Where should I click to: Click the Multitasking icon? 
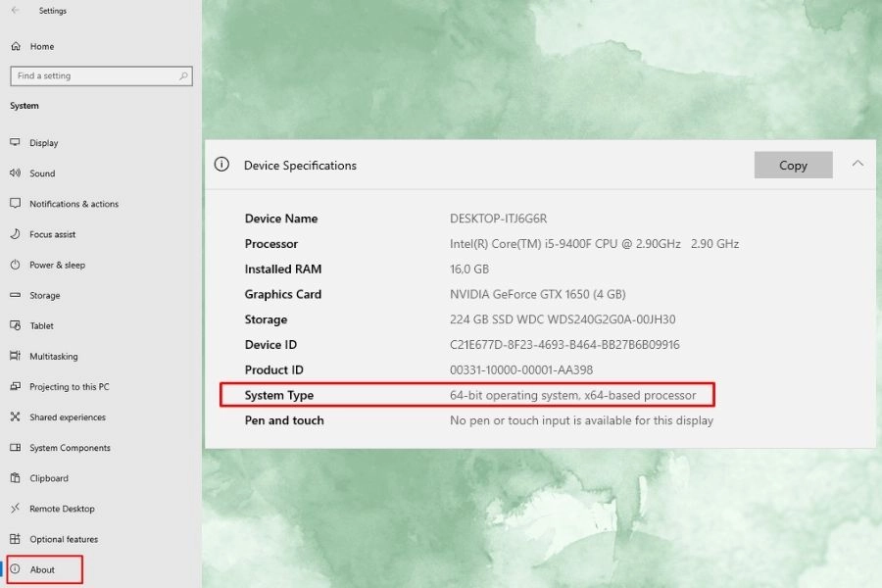(x=15, y=356)
